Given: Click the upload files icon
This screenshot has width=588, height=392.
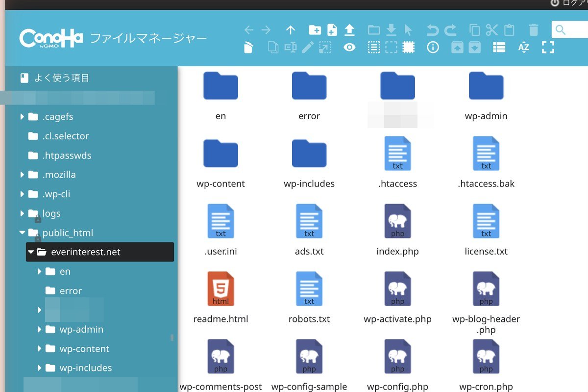Looking at the screenshot, I should [349, 30].
